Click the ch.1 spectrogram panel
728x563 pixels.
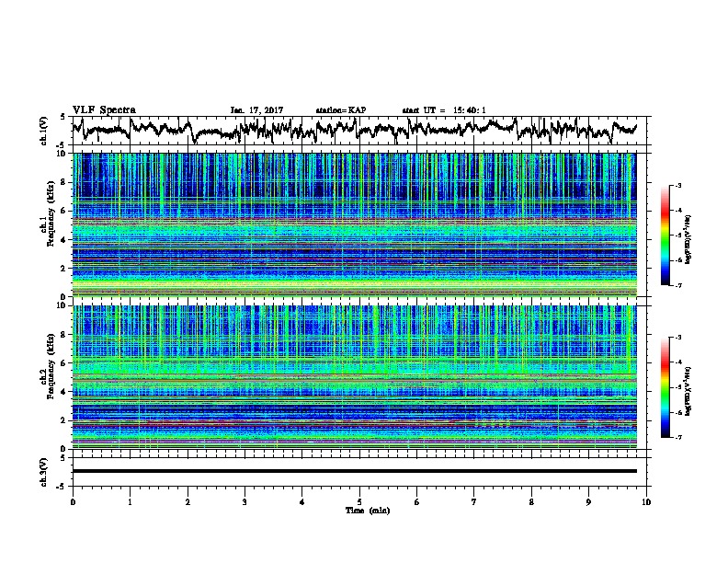pyautogui.click(x=354, y=224)
